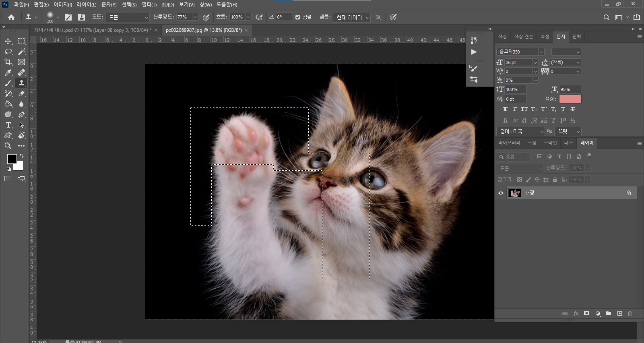Select the Lasso tool
This screenshot has width=644, height=343.
pos(8,52)
